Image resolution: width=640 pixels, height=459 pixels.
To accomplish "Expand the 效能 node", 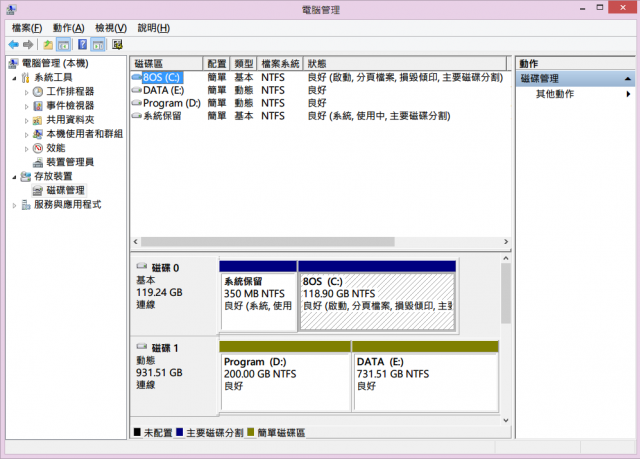I will [x=27, y=149].
